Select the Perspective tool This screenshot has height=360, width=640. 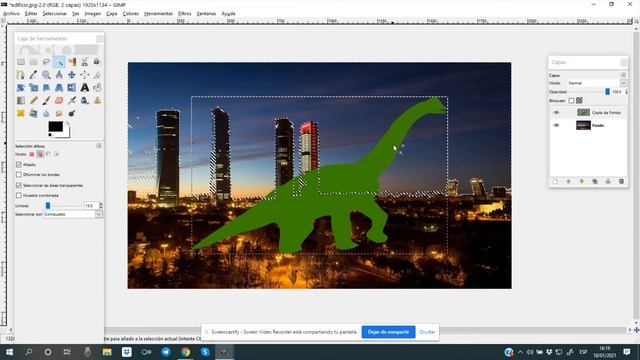point(59,87)
